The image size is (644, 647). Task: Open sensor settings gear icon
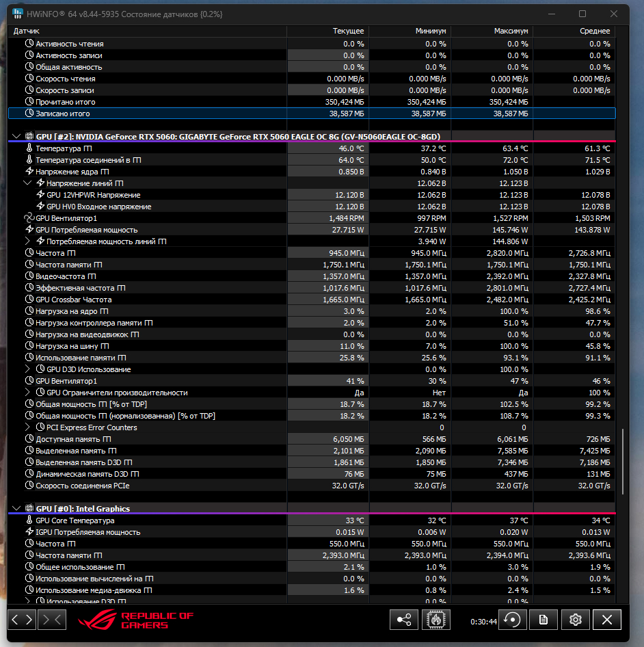click(x=575, y=620)
